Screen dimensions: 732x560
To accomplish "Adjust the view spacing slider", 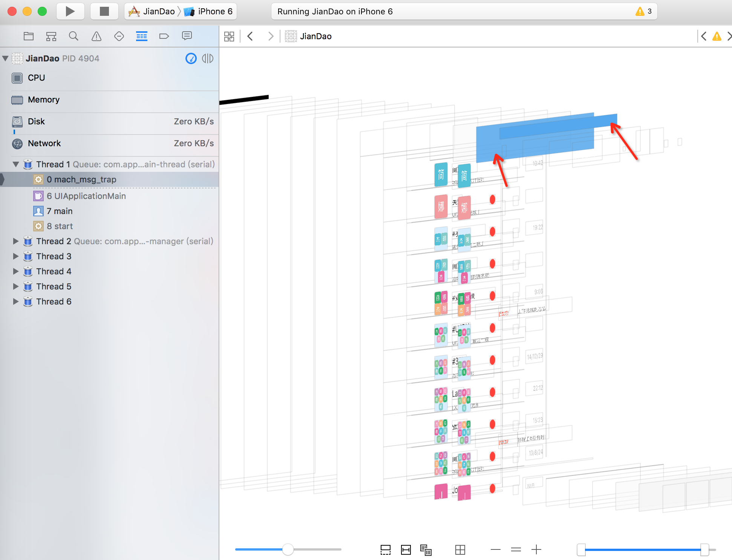I will pos(288,549).
